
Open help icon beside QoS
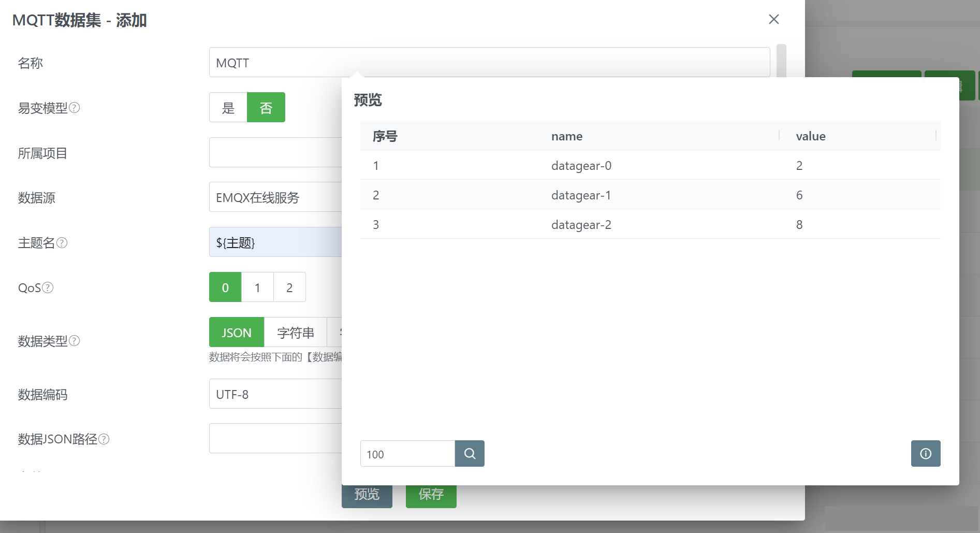(48, 287)
